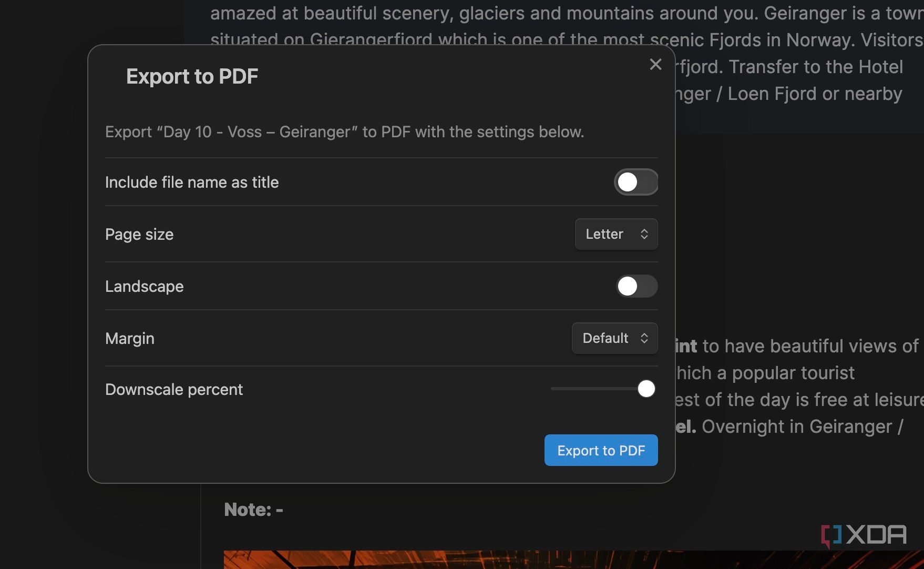This screenshot has width=924, height=569.
Task: Click the "Note: -" text in the background
Action: point(253,509)
